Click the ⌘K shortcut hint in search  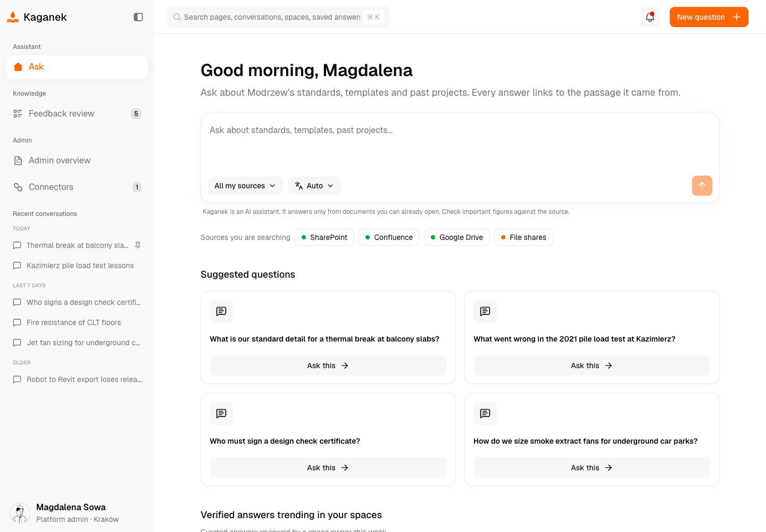point(373,17)
